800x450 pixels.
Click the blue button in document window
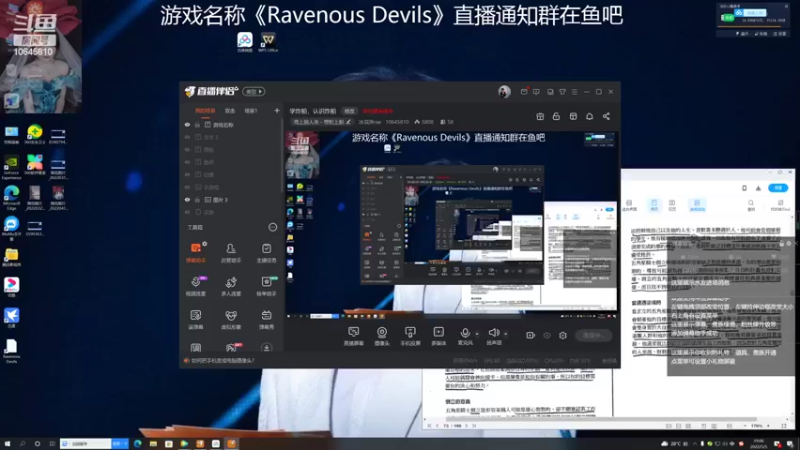click(x=778, y=188)
